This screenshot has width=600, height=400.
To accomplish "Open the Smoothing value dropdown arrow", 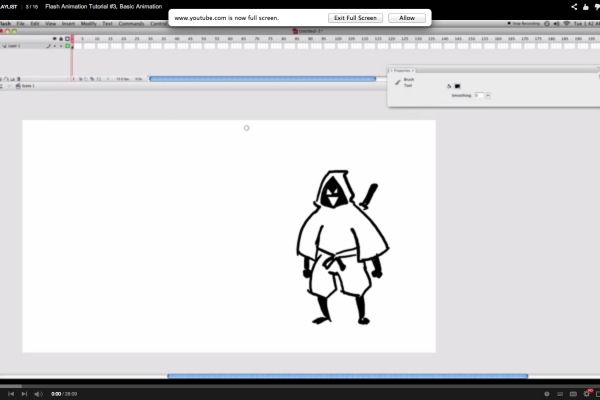I will tap(488, 95).
